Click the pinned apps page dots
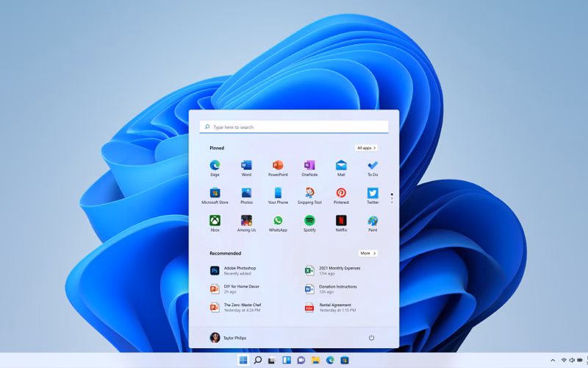 392,198
